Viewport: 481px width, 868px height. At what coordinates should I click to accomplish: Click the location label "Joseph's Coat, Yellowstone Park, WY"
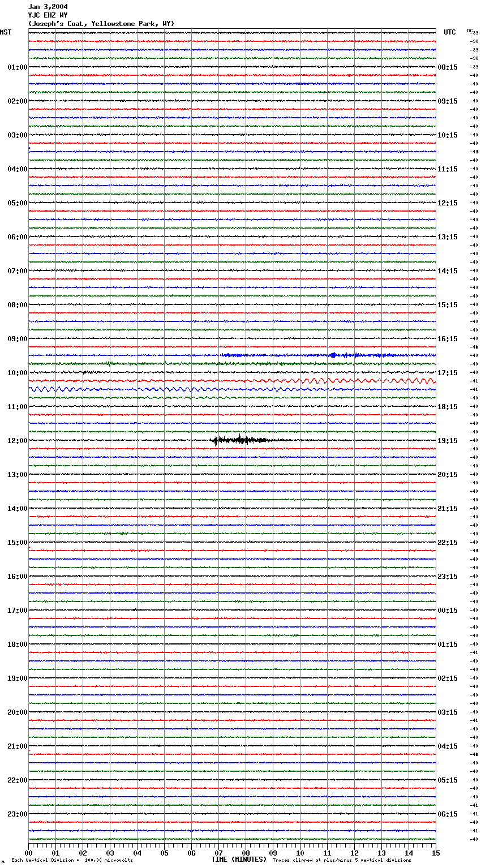pos(101,24)
